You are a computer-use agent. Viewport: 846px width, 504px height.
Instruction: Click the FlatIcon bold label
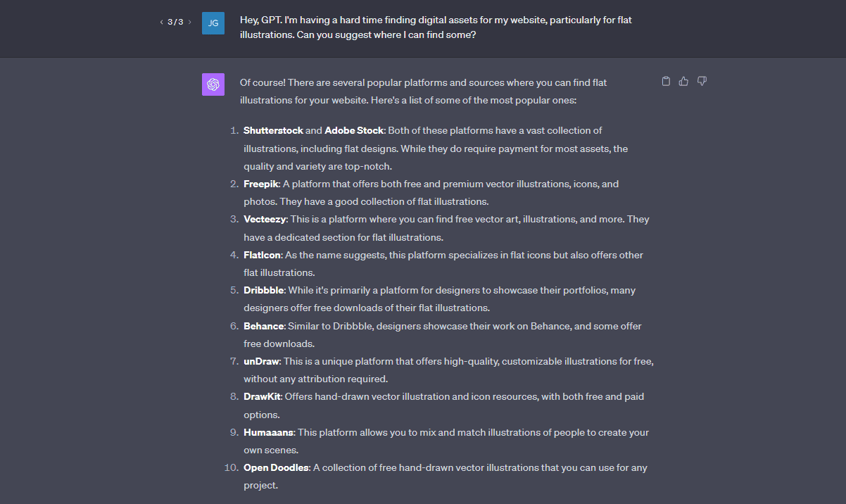[x=263, y=255]
